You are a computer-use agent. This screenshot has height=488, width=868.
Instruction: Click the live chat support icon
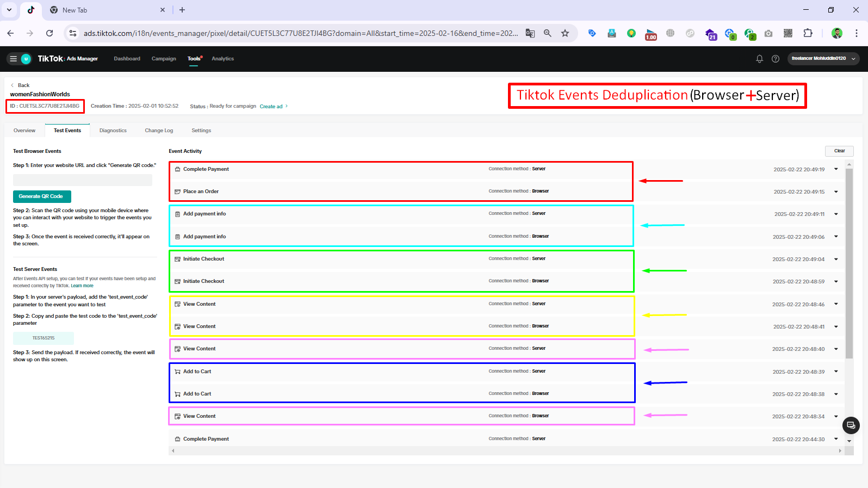click(851, 425)
